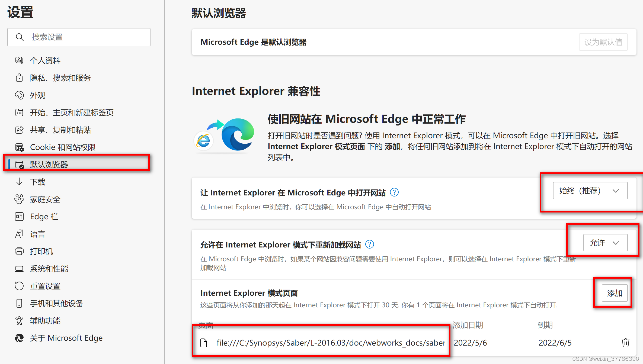Click the family safety icon
Viewport: 643px width, 364px height.
point(19,199)
